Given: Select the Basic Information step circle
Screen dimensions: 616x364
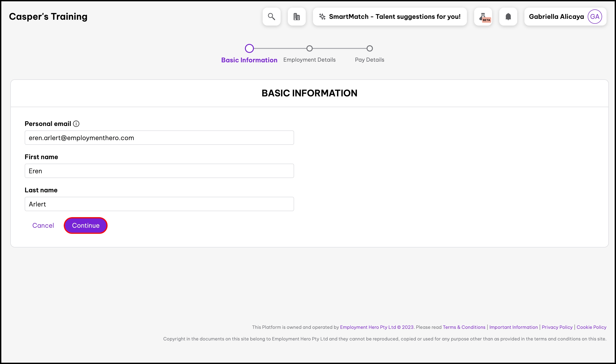Looking at the screenshot, I should click(249, 48).
